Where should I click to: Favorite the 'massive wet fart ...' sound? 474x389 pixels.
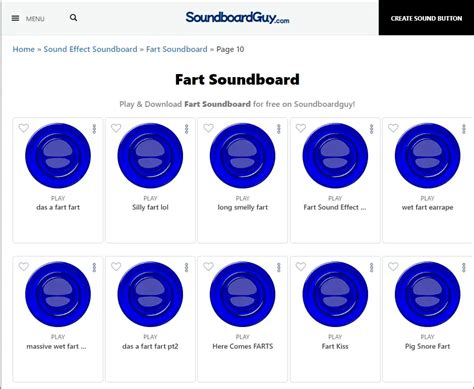[x=24, y=267]
